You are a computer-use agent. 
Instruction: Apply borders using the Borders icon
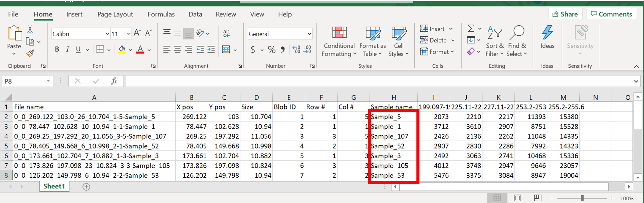click(100, 49)
